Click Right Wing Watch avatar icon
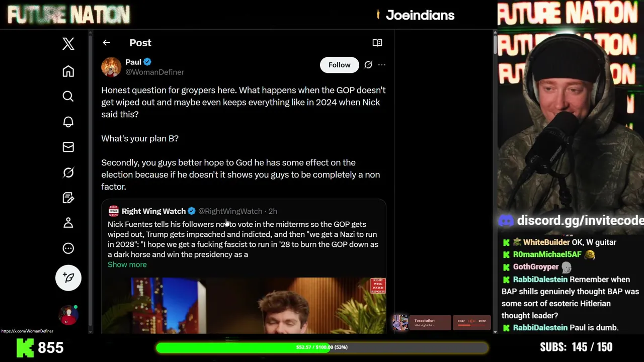The image size is (644, 362). pos(113,211)
